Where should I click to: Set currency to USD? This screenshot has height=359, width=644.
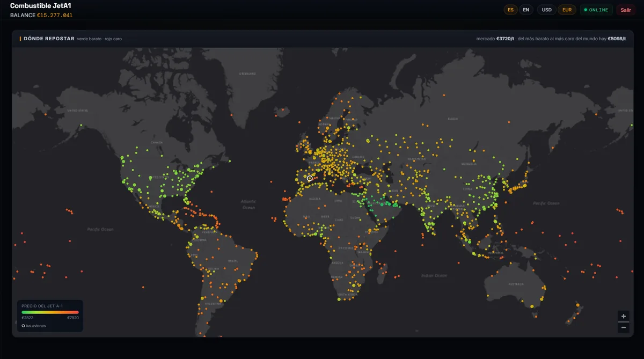tap(547, 10)
